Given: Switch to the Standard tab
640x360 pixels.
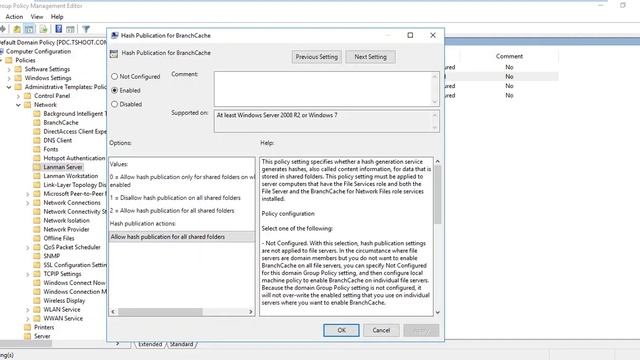Looking at the screenshot, I should (x=181, y=344).
